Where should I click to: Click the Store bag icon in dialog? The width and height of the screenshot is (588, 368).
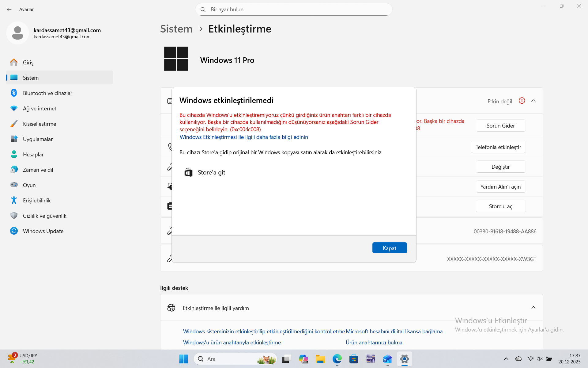pos(188,172)
